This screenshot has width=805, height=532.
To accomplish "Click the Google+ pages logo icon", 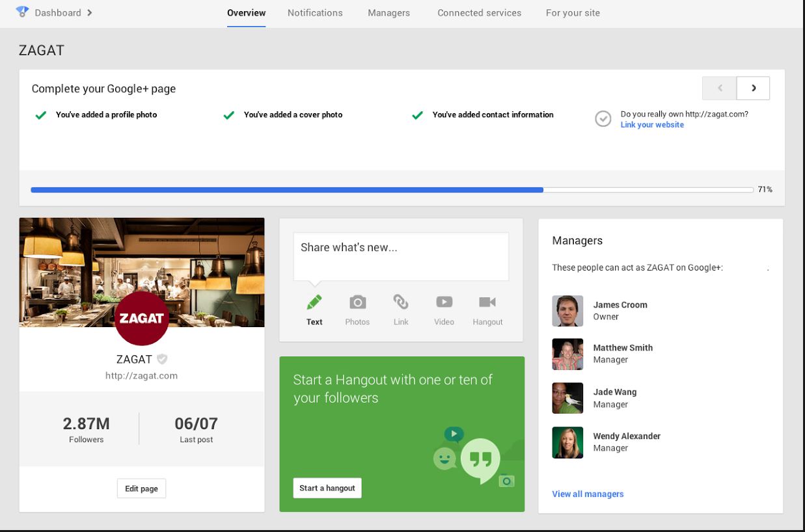I will 22,12.
